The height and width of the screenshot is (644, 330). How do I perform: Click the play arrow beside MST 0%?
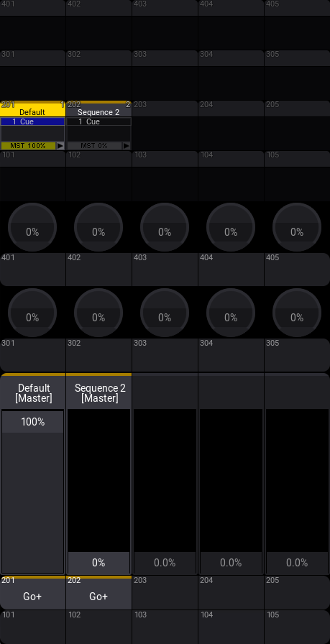click(126, 146)
